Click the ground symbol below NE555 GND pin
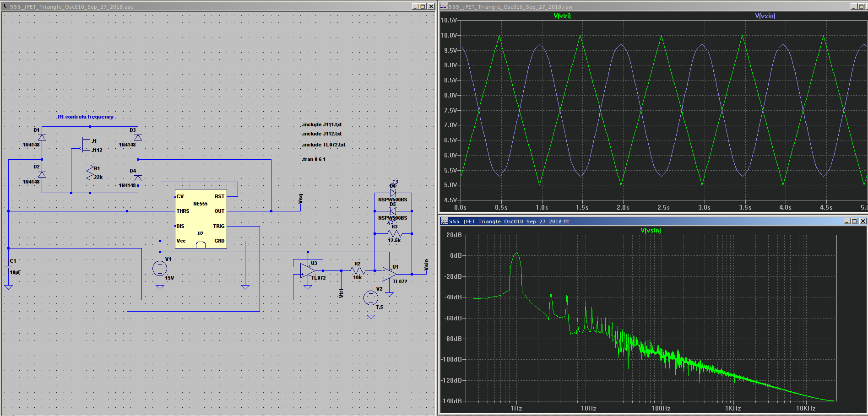The width and height of the screenshot is (868, 416). 245,287
